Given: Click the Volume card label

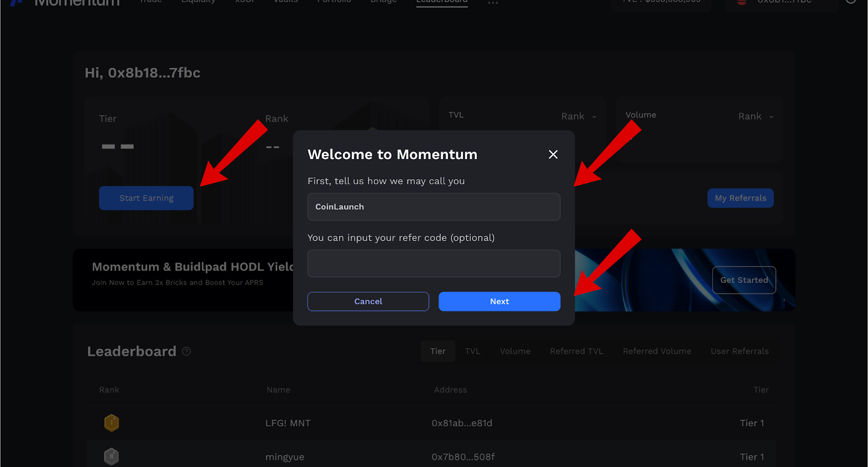Looking at the screenshot, I should click(x=641, y=115).
